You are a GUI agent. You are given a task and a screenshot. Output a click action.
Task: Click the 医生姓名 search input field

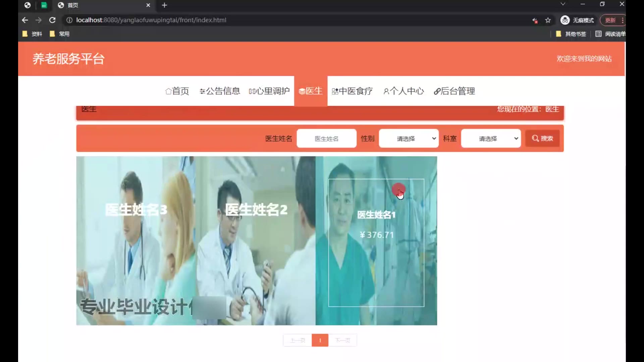[x=326, y=138]
